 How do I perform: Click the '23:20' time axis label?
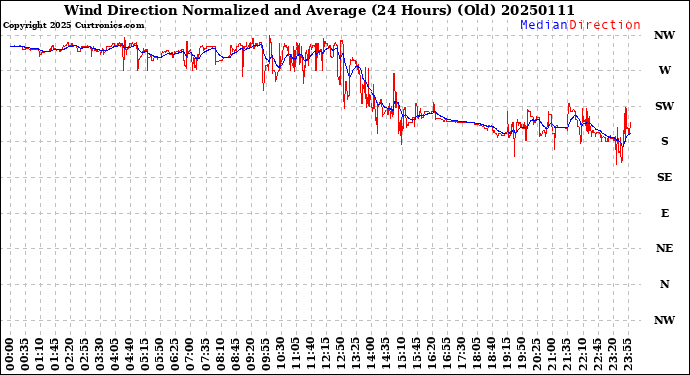point(613,355)
